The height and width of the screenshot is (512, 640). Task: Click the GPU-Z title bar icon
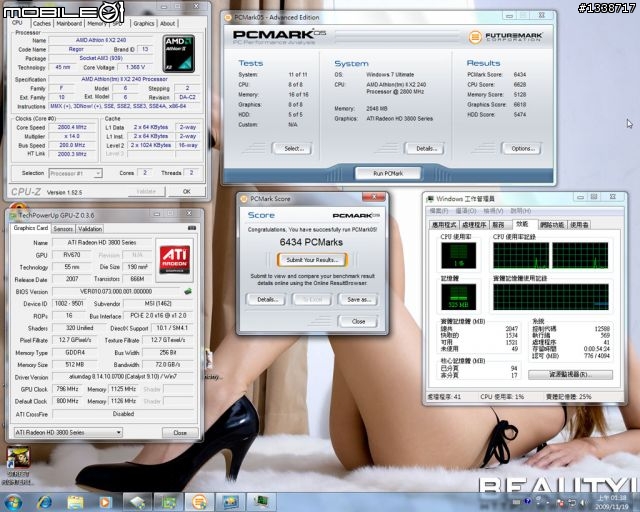pos(13,215)
